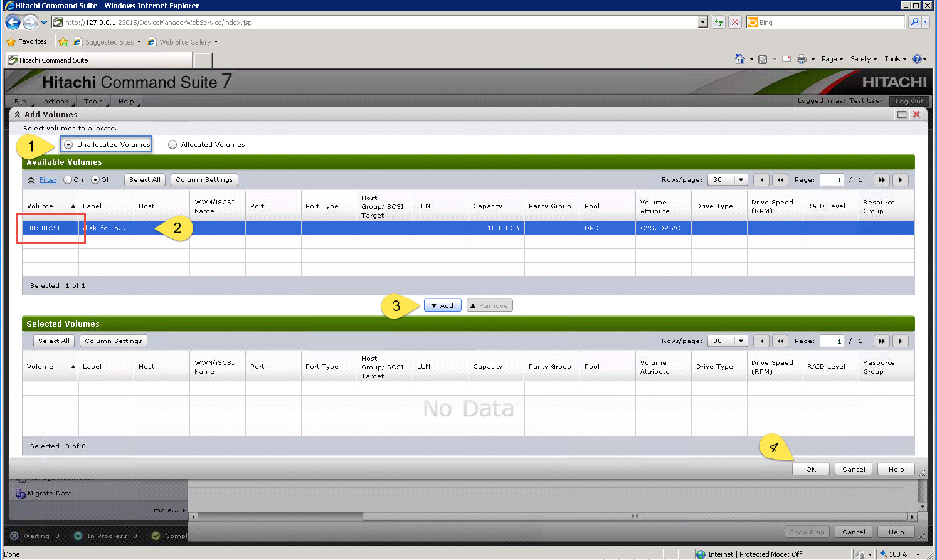Go to previous page in Available Volumes
The width and height of the screenshot is (937, 560).
coord(780,179)
